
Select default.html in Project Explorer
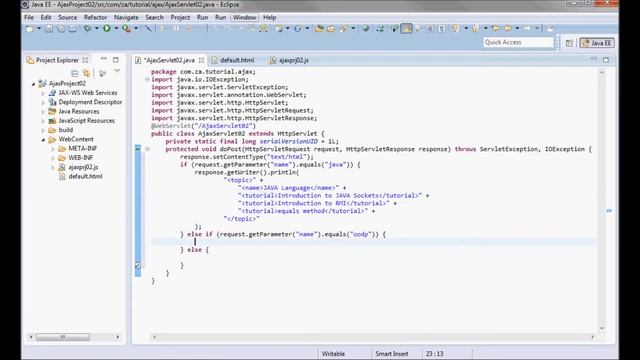point(85,176)
